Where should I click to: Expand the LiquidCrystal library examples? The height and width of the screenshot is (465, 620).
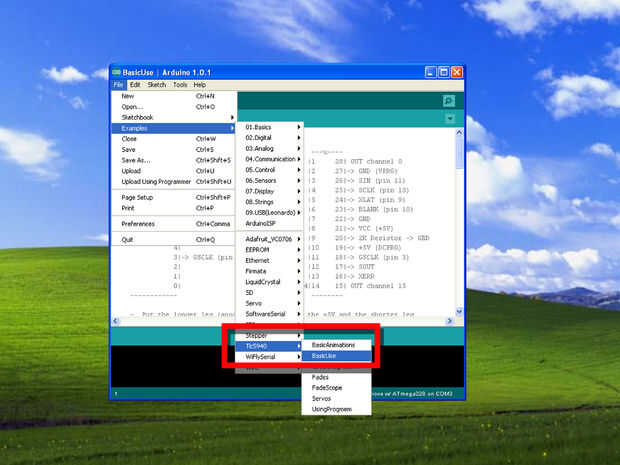tap(270, 282)
